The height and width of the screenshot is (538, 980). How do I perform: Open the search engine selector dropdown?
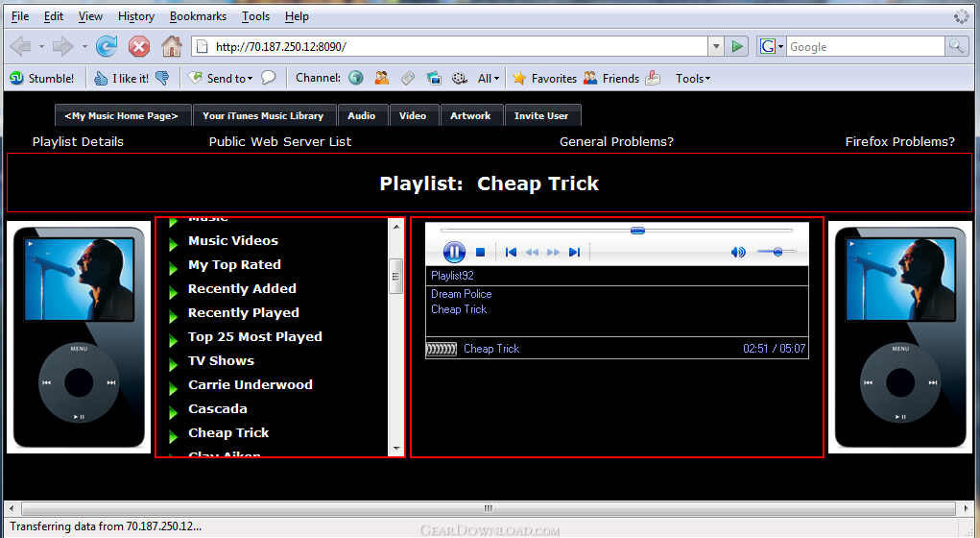tap(772, 46)
